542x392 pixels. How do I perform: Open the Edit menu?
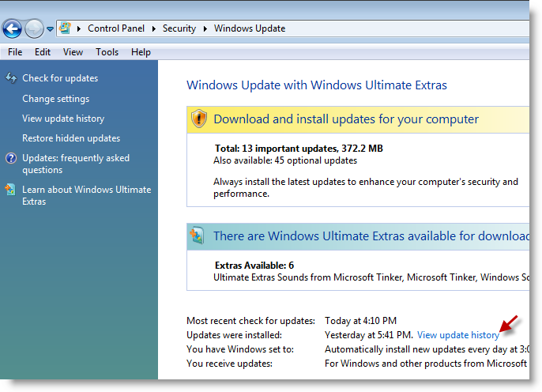(x=43, y=52)
